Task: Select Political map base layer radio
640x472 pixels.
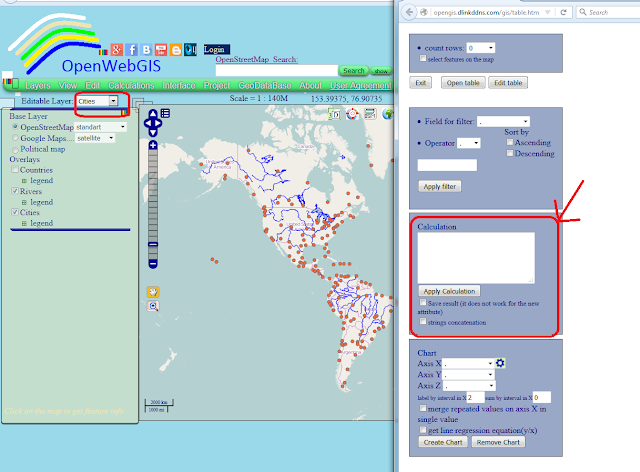Action: click(16, 149)
